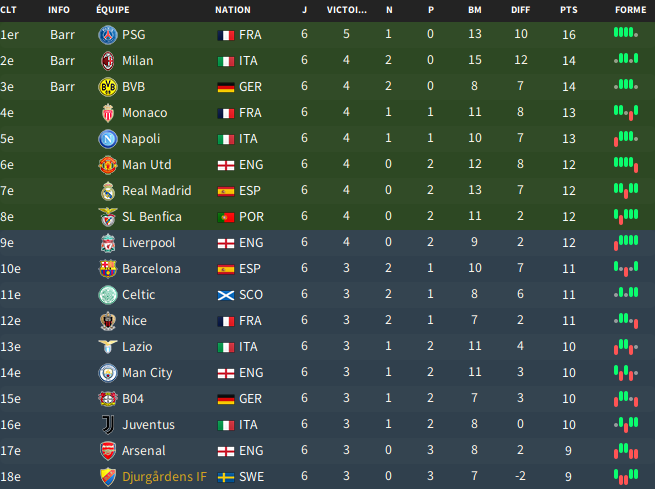Click the ÉQUIPE column header

(113, 10)
